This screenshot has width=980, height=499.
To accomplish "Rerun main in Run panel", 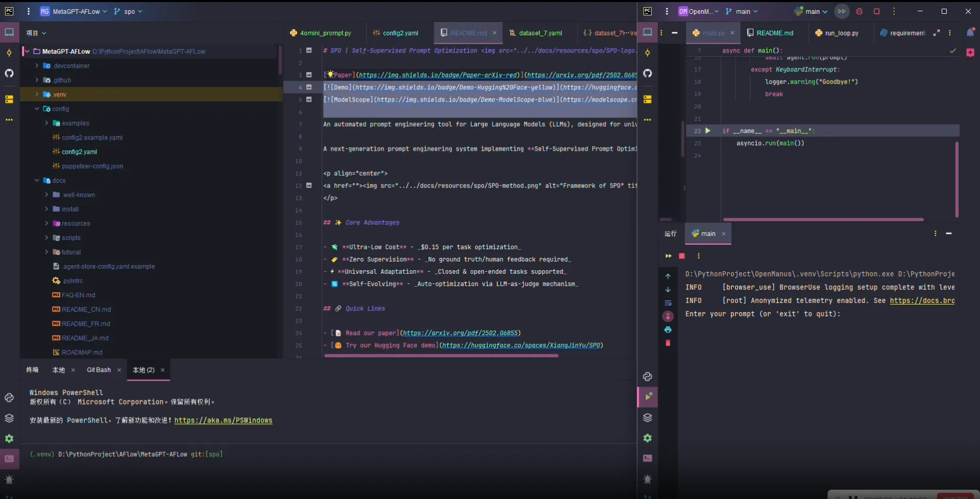I will (x=668, y=256).
